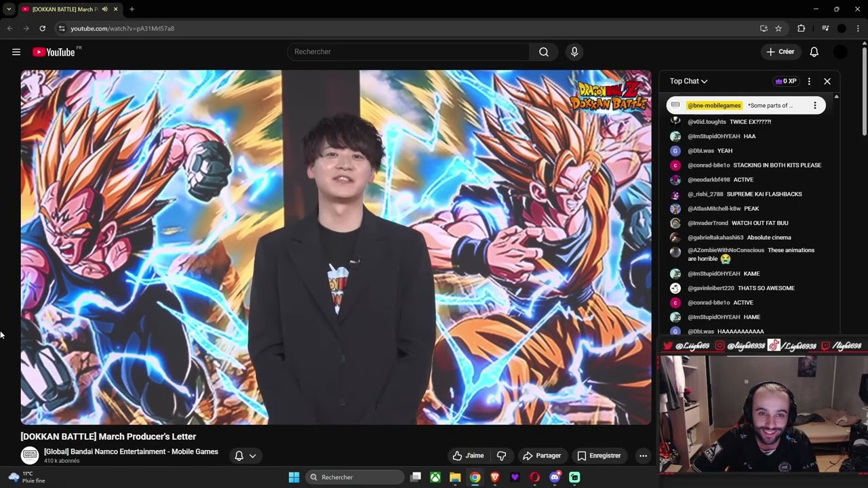
Task: Open File Explorer from taskbar
Action: [x=455, y=477]
